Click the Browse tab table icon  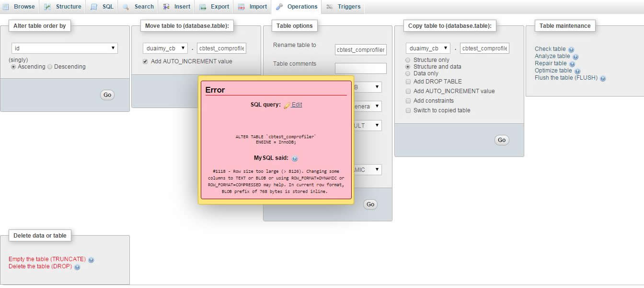pyautogui.click(x=6, y=7)
